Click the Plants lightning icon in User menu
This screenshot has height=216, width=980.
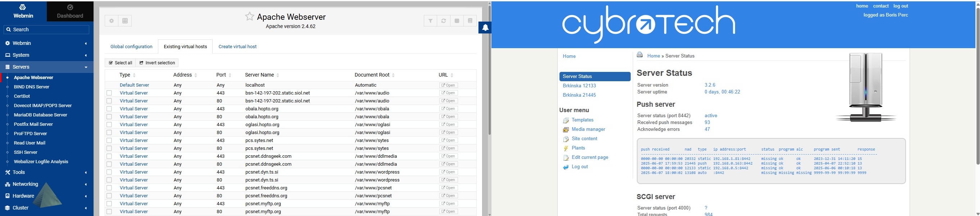566,148
